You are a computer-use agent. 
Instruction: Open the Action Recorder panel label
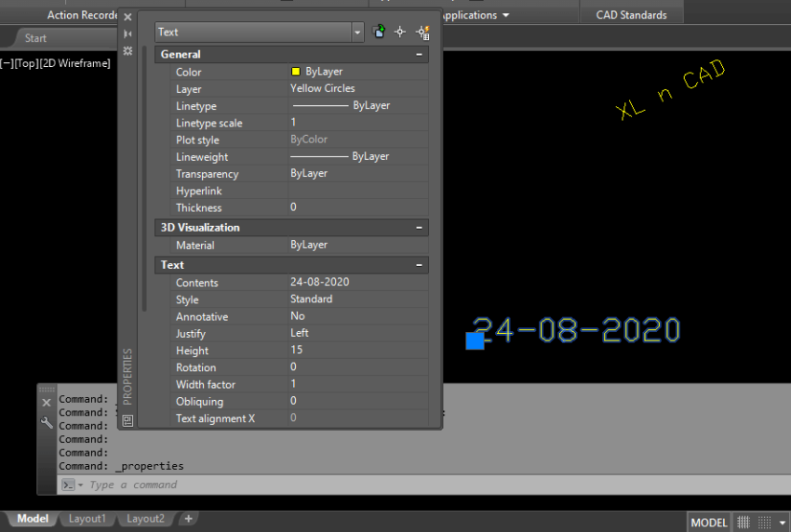point(82,15)
